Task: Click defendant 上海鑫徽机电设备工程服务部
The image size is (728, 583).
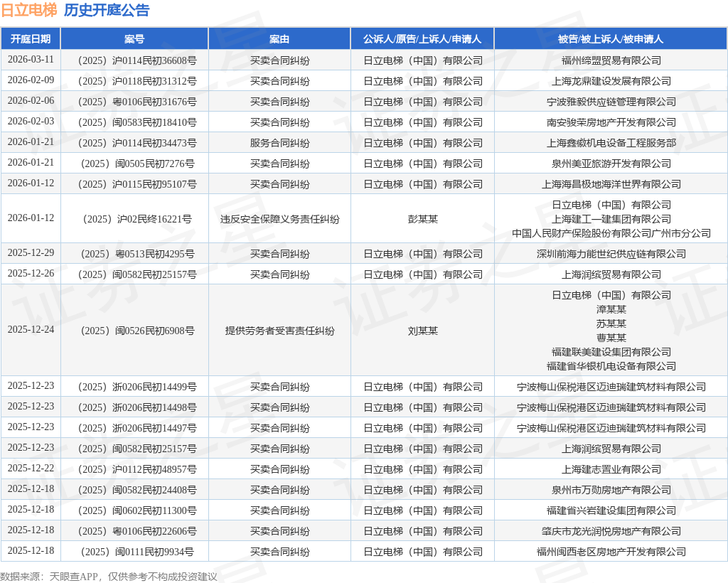Action: (611, 143)
